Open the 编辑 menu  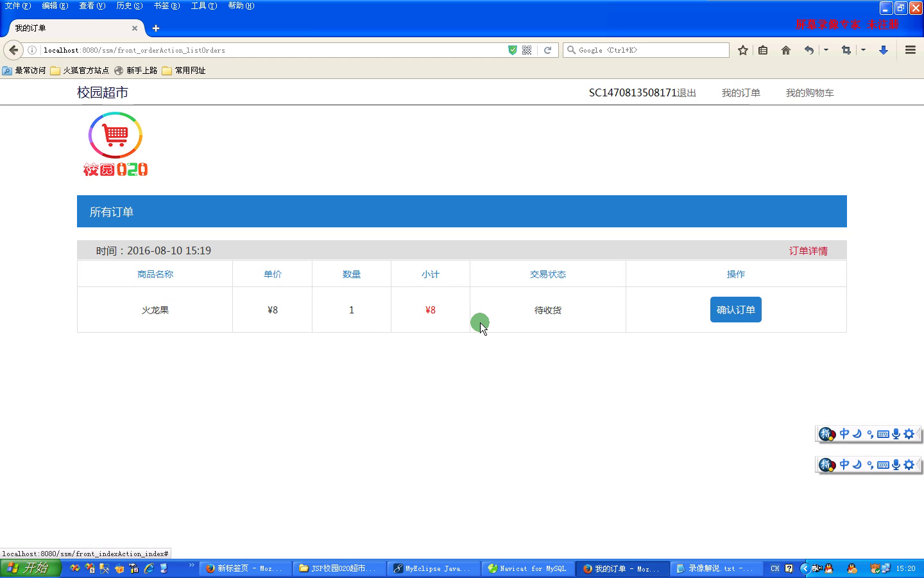(55, 6)
